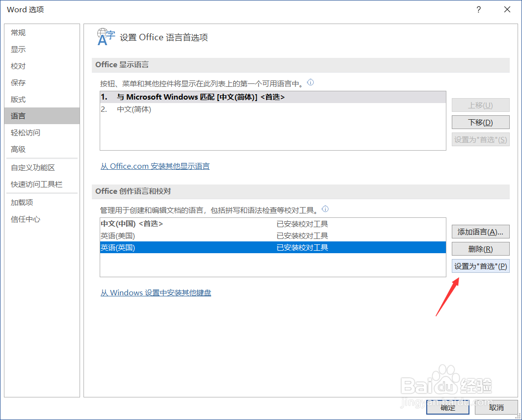
Task: Open the 高级 options category
Action: [x=42, y=149]
